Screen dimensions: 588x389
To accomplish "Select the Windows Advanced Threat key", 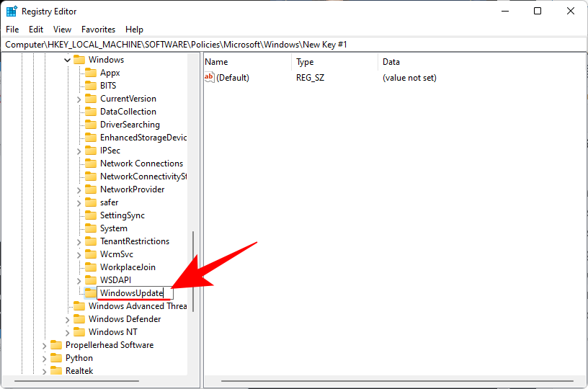I will [x=138, y=306].
